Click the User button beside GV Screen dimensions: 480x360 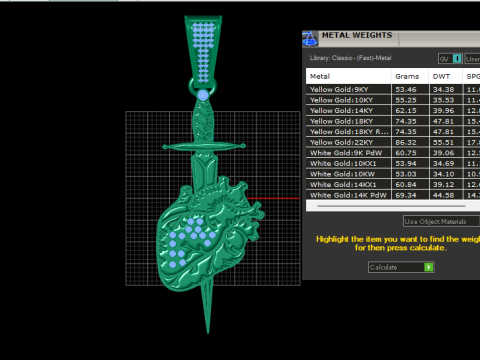pyautogui.click(x=472, y=59)
